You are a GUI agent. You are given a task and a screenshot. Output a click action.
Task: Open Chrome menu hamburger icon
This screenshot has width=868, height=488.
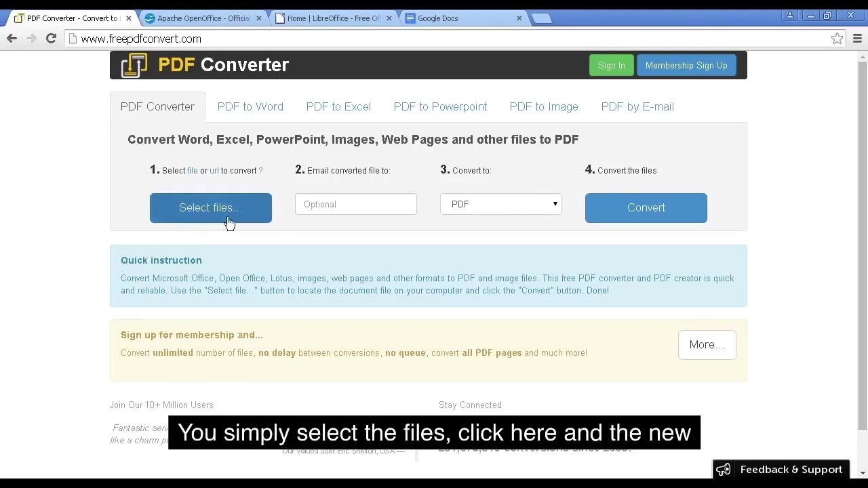857,39
